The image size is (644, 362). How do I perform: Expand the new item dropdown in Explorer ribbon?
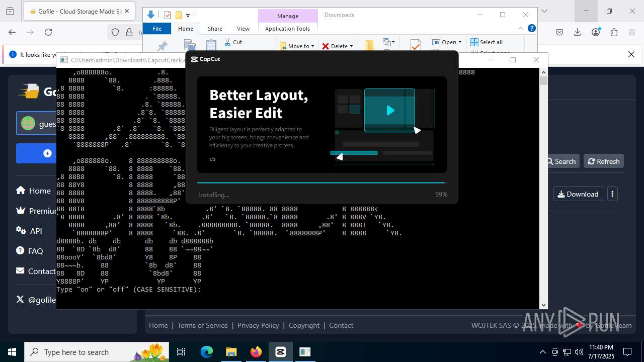(x=388, y=42)
